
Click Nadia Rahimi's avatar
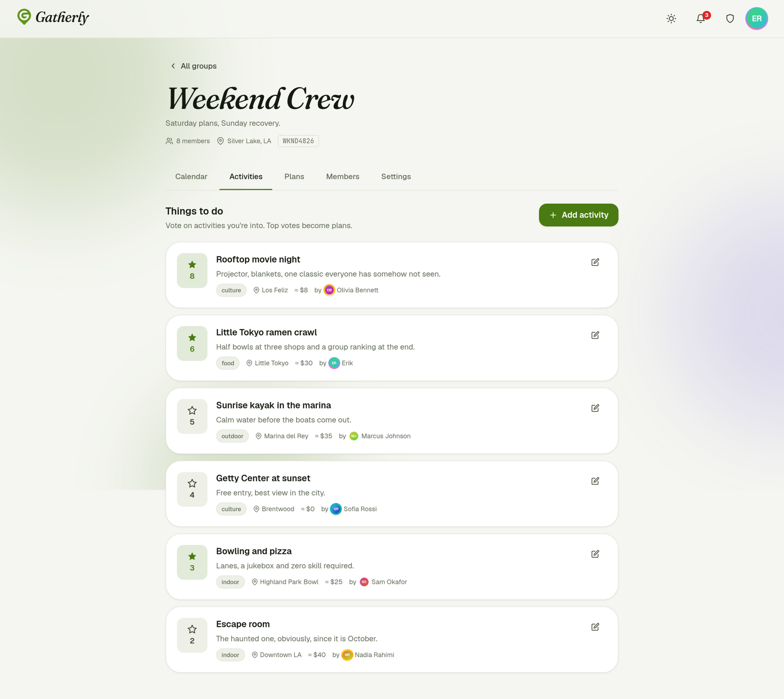coord(347,655)
